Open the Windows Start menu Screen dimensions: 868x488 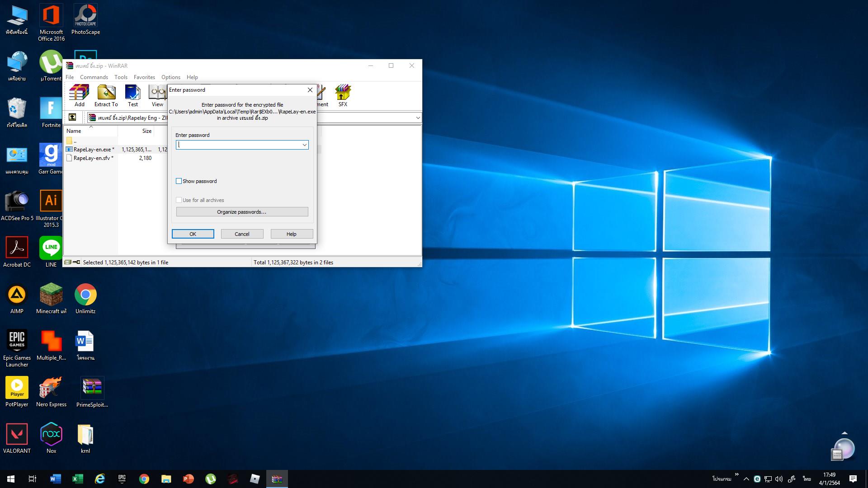11,479
